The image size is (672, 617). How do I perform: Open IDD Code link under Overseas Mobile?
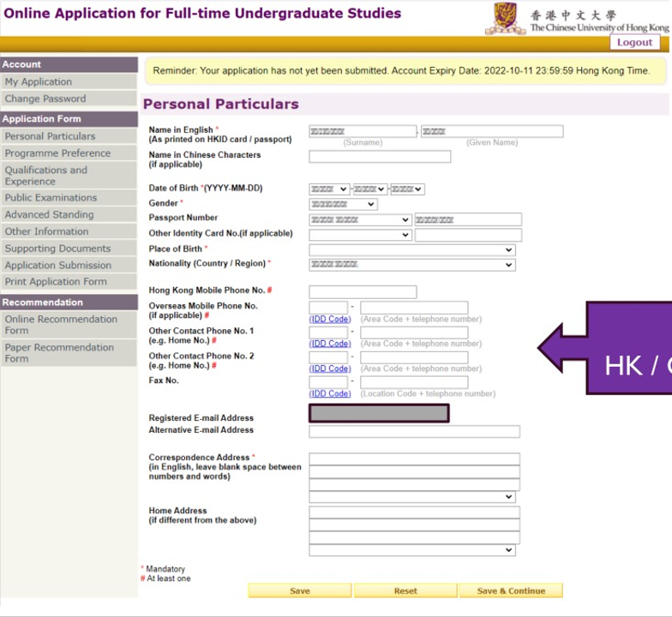pyautogui.click(x=330, y=319)
